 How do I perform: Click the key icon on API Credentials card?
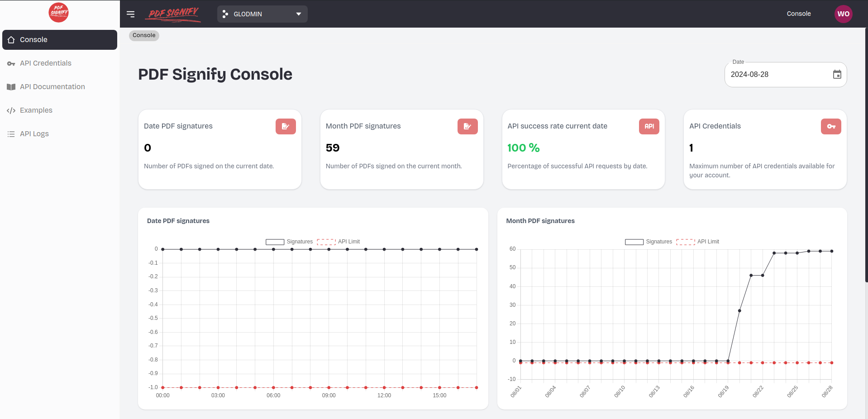[831, 126]
